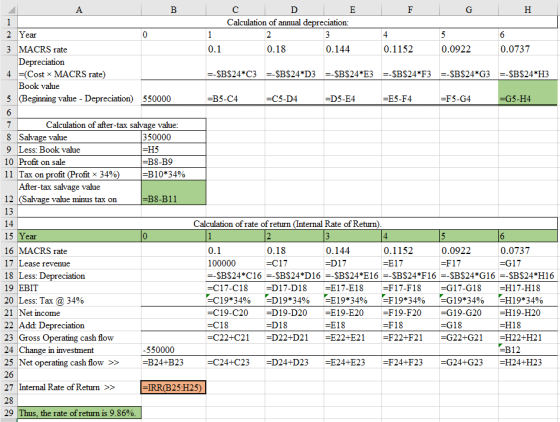Select the 'EBIT' label cell
The image size is (560, 422).
[79, 288]
